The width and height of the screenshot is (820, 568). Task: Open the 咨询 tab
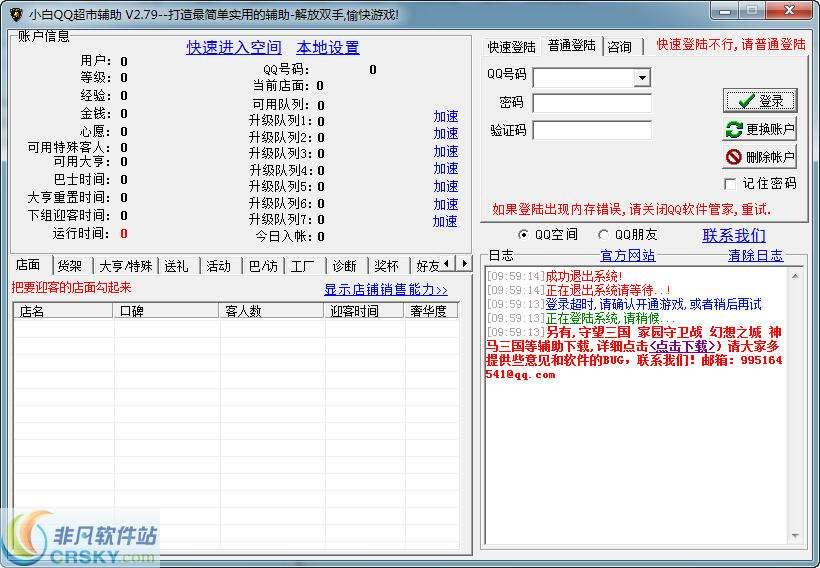(620, 47)
